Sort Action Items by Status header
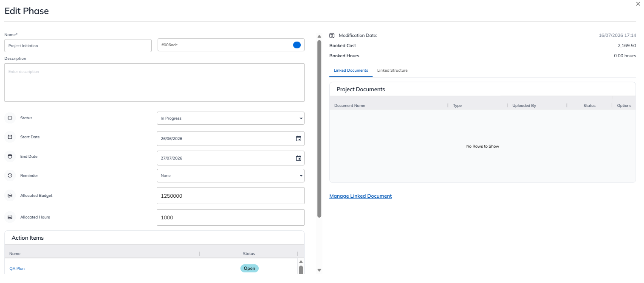 pyautogui.click(x=249, y=254)
